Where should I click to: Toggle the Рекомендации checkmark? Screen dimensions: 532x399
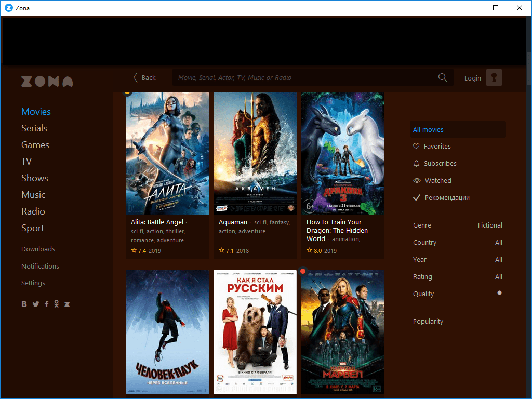416,198
